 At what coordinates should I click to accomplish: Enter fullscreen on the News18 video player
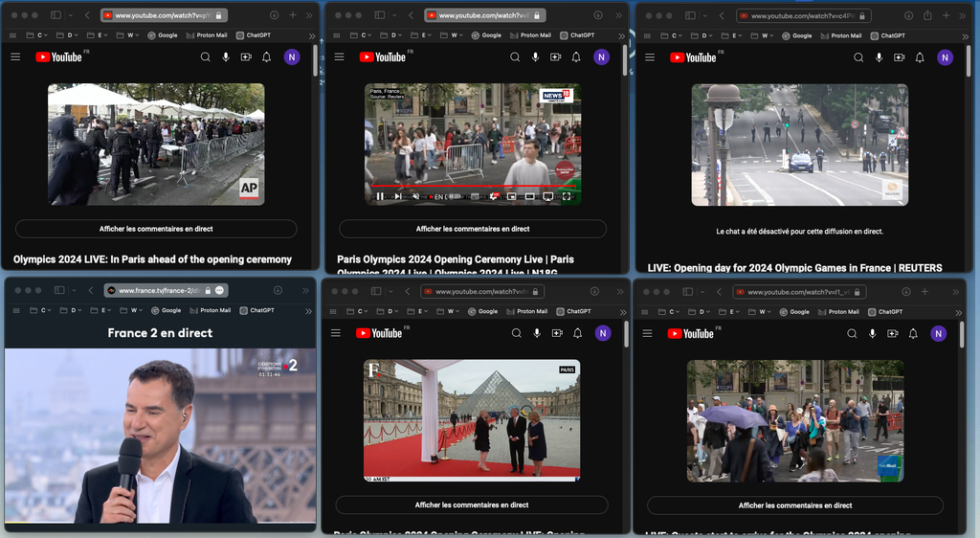567,196
